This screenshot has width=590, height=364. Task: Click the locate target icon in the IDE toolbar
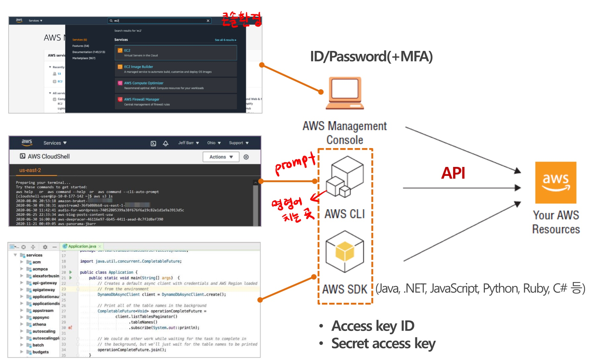tap(23, 247)
